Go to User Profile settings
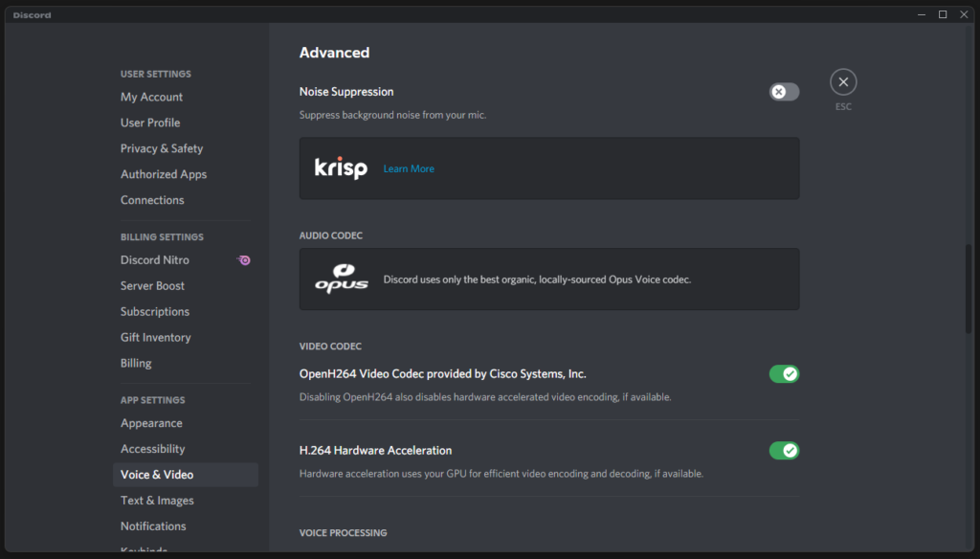980x559 pixels. tap(150, 123)
